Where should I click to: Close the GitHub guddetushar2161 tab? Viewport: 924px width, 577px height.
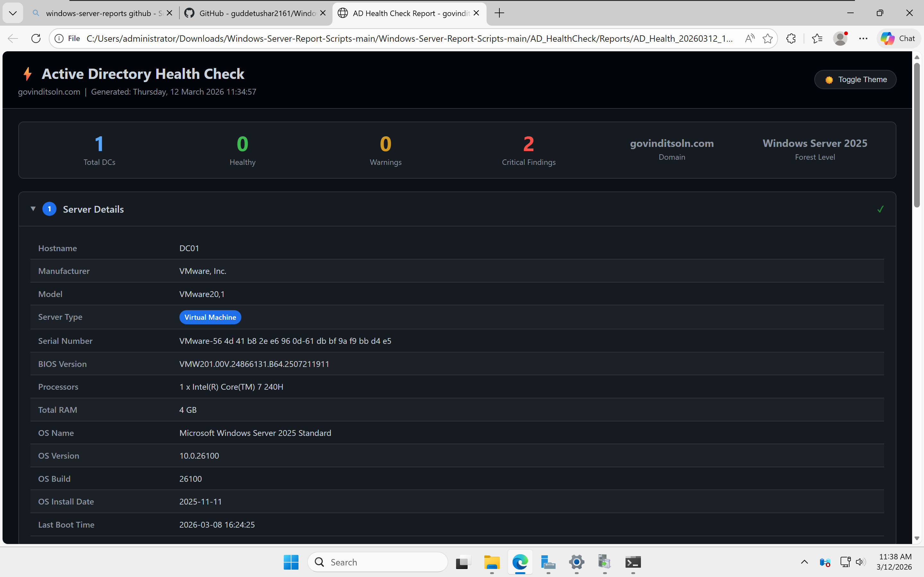tap(323, 13)
